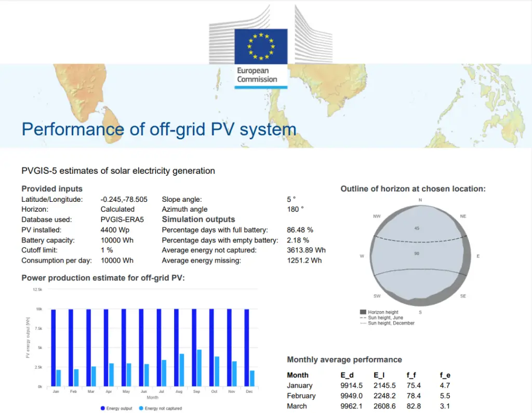Select azimuth angle value 180 °
The height and width of the screenshot is (413, 532).
[x=295, y=209]
